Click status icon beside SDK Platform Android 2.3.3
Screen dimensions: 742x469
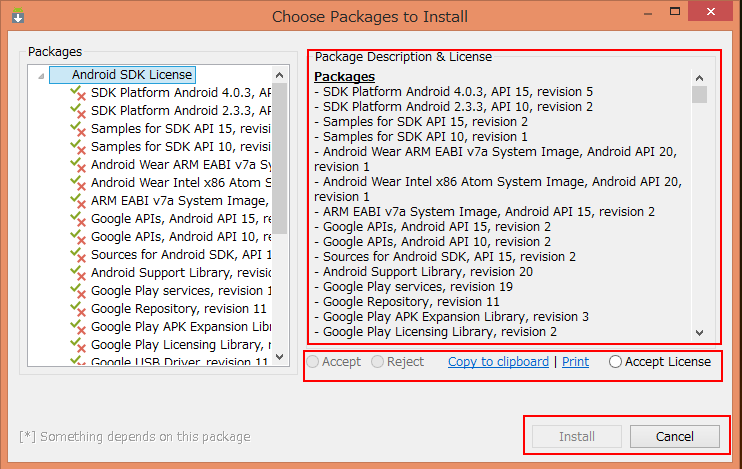78,111
